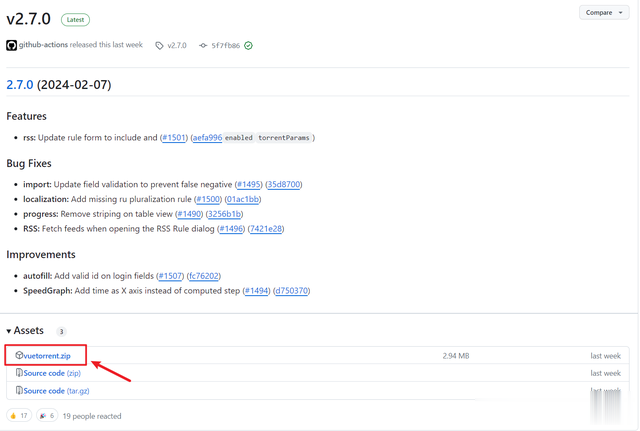
Task: Open the github-actions avatar icon
Action: pyautogui.click(x=11, y=45)
